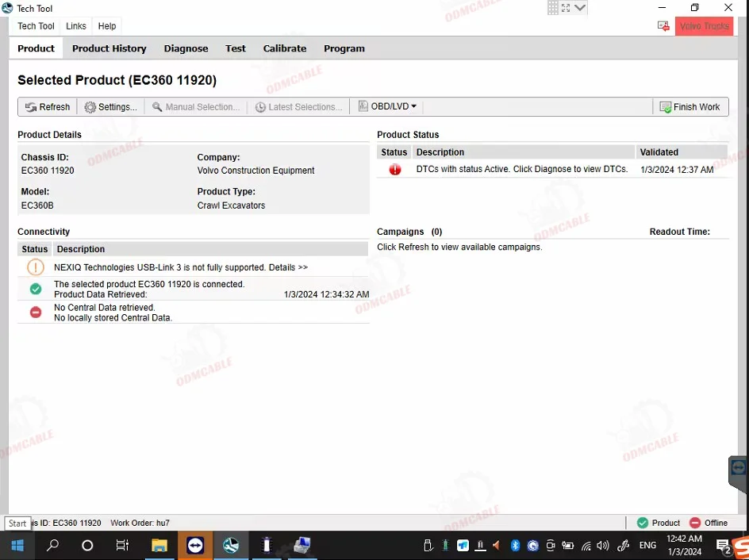This screenshot has height=560, width=749.
Task: Click the Product Data Retrieved timestamp
Action: (326, 294)
